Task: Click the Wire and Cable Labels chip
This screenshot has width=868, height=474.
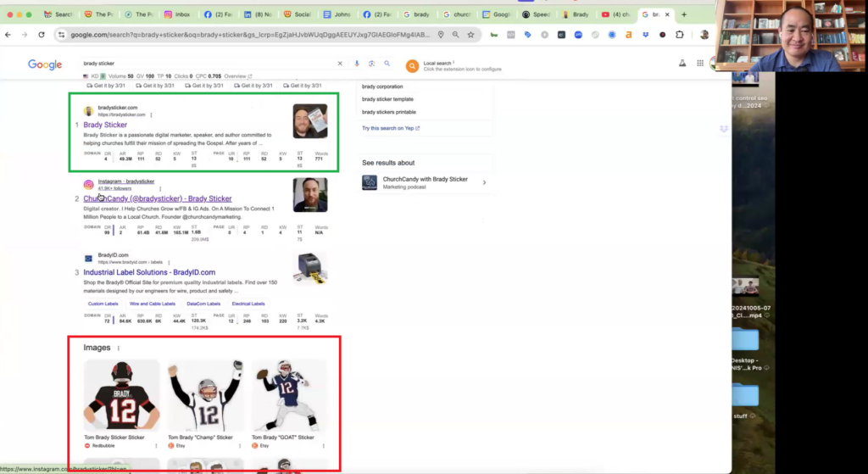Action: click(x=153, y=304)
